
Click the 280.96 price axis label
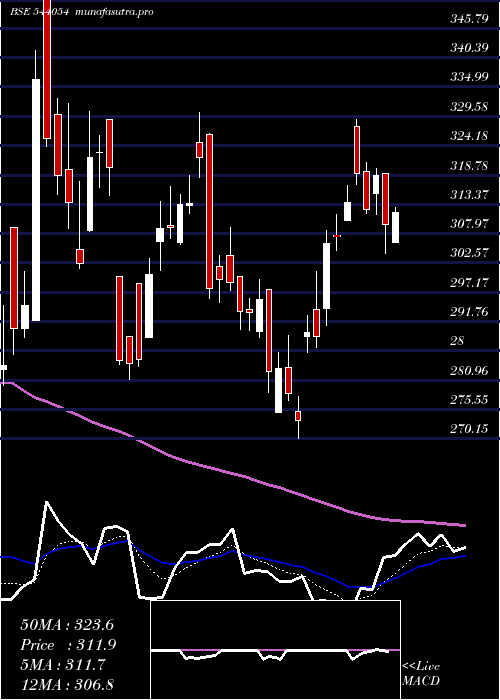469,371
